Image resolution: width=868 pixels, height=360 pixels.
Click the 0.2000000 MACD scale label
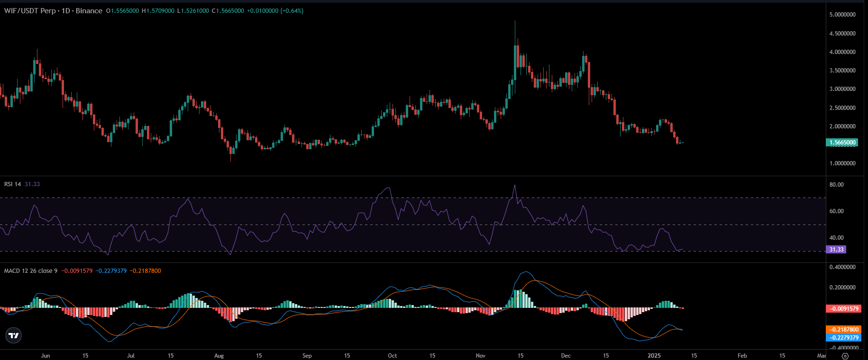842,288
